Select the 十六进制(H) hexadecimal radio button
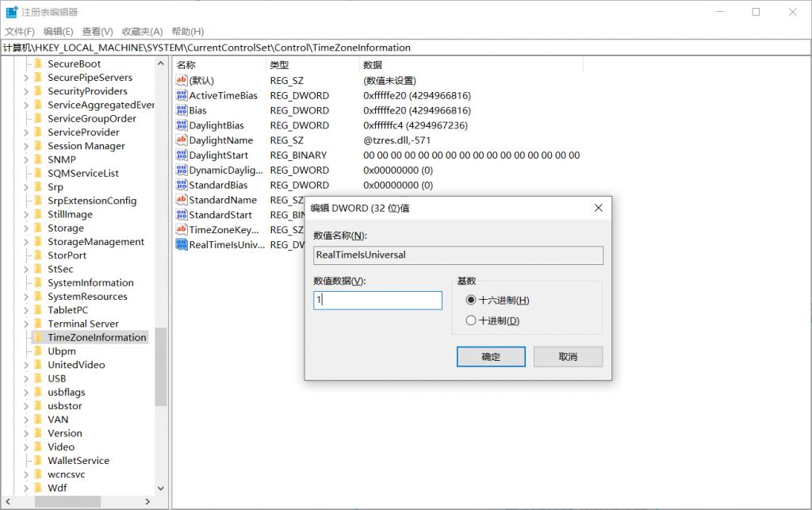The image size is (812, 510). (x=471, y=300)
